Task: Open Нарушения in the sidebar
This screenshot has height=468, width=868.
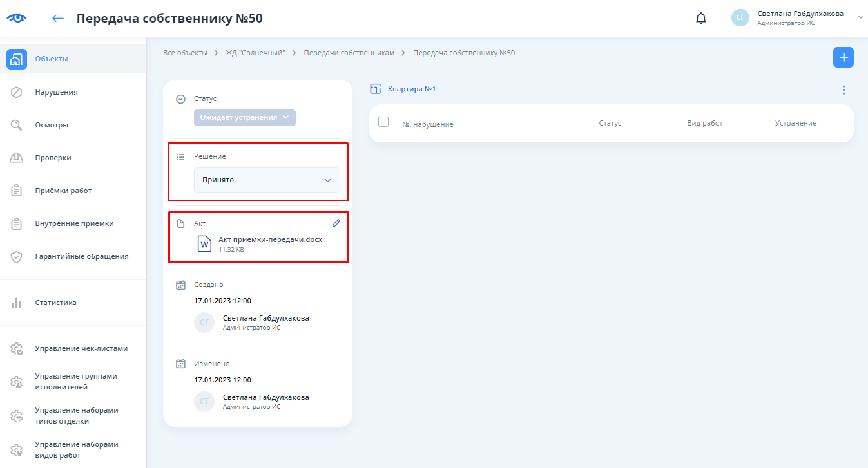Action: (x=56, y=92)
